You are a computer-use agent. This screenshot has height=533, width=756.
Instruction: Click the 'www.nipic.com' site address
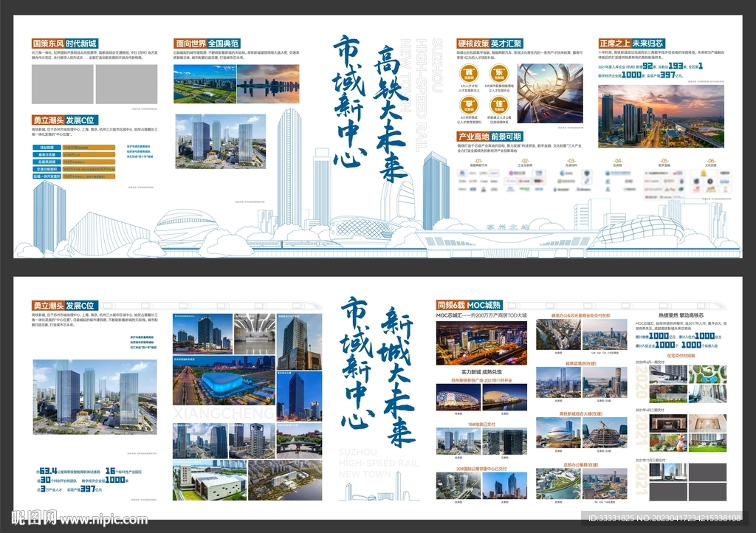103,519
